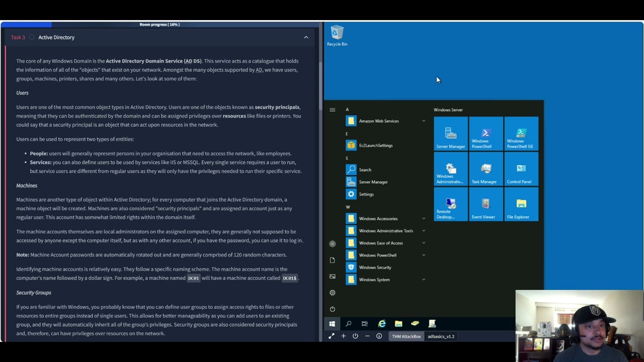Image resolution: width=644 pixels, height=362 pixels.
Task: Click the "Security Groups" subheading
Action: (x=34, y=293)
